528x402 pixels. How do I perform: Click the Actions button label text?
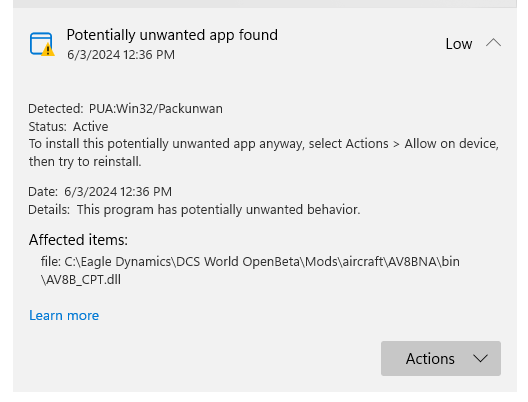(430, 359)
